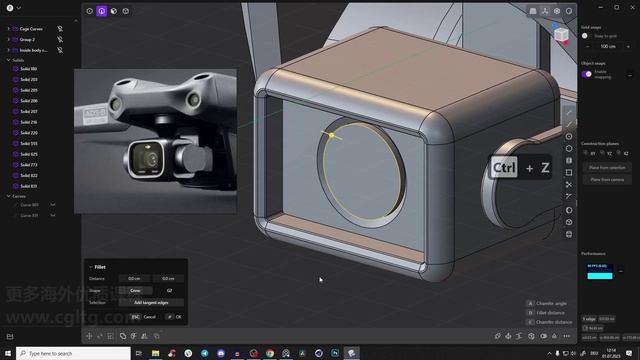
Task: Toggle visibility of Inside body group
Action: point(60,50)
